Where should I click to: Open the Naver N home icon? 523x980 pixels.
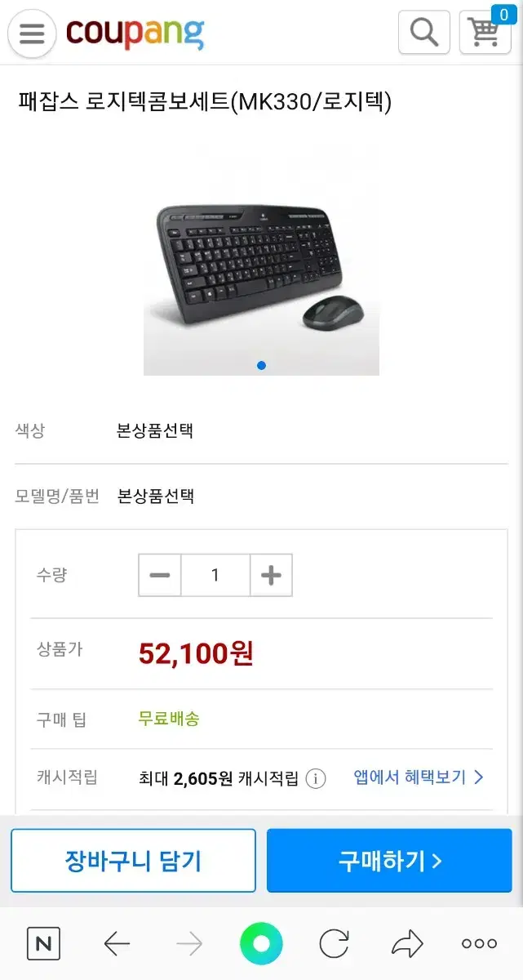(43, 944)
